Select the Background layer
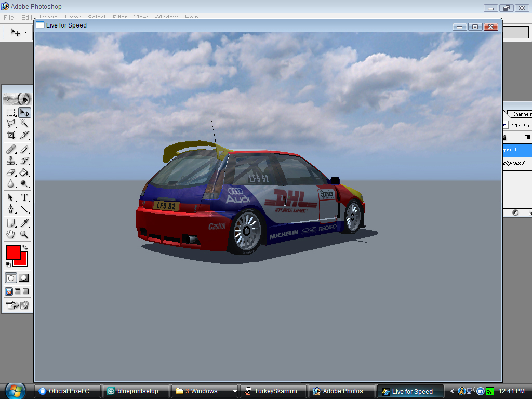The image size is (532, 399). click(x=517, y=163)
